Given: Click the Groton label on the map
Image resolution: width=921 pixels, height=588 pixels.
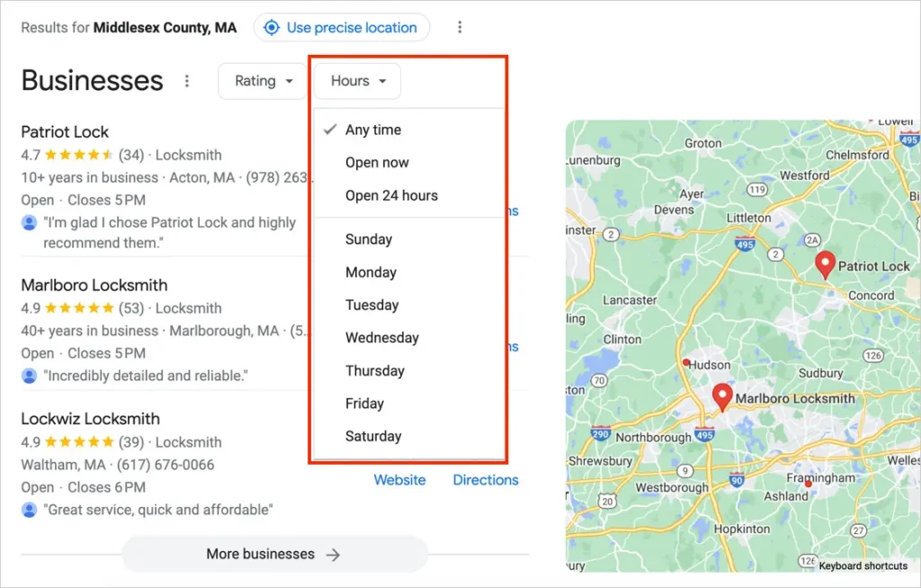Looking at the screenshot, I should pos(703,143).
